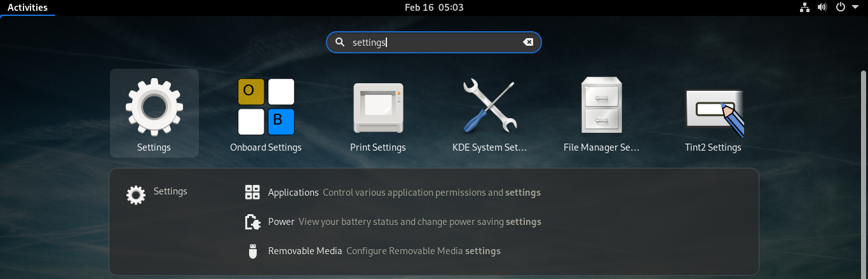Open File Manager Settings cabinet icon

point(601,105)
